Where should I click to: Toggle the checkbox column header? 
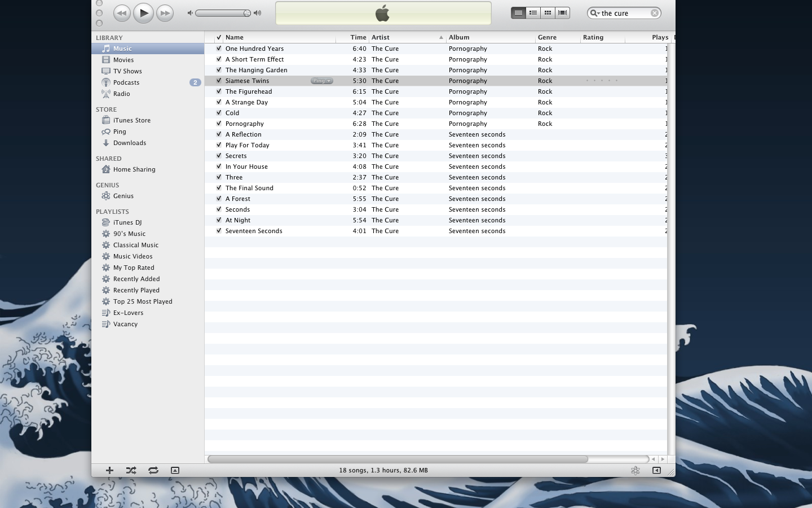point(219,37)
